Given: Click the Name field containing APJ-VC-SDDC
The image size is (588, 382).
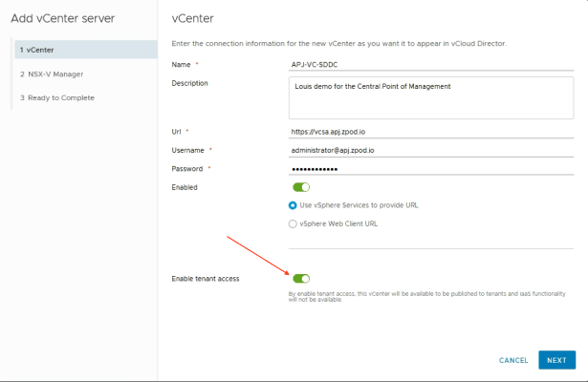Looking at the screenshot, I should click(430, 64).
